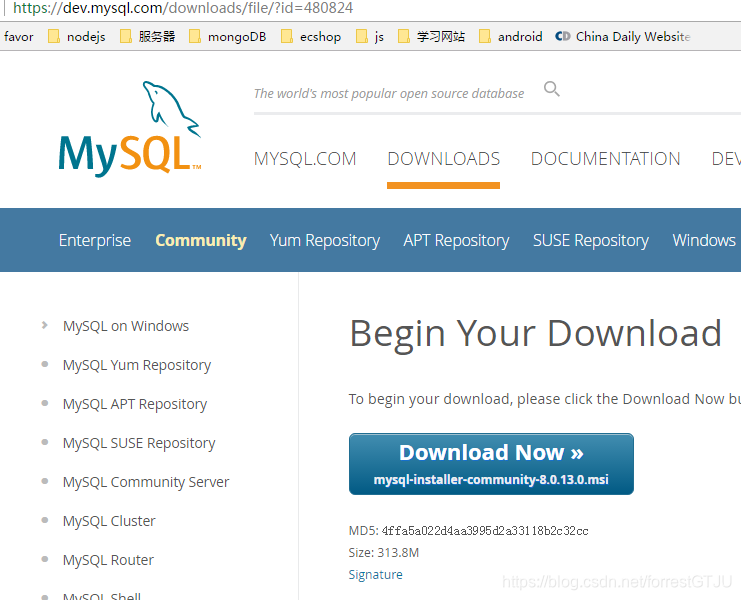Screen dimensions: 741x600
Task: Open Windows in blue navbar
Action: pyautogui.click(x=704, y=240)
